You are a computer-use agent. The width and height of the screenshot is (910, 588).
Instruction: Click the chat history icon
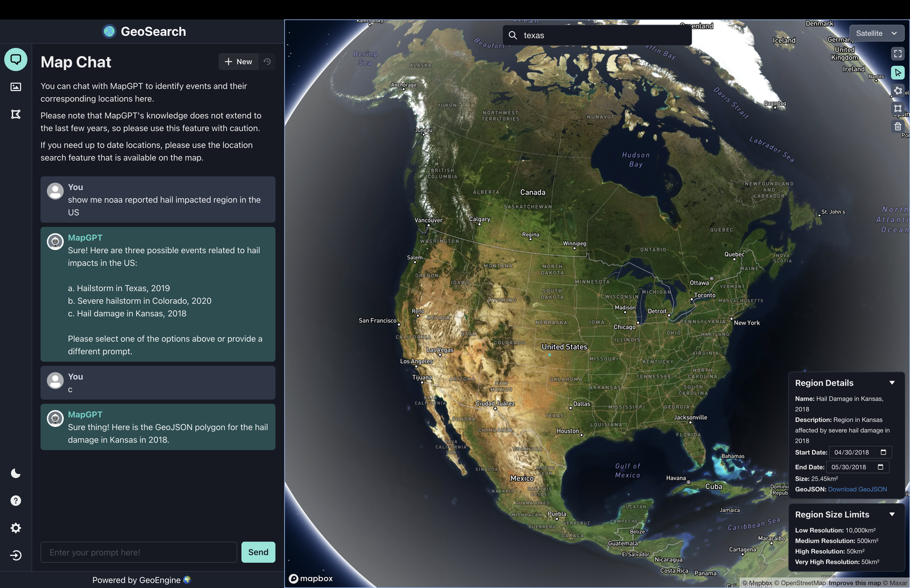(267, 61)
